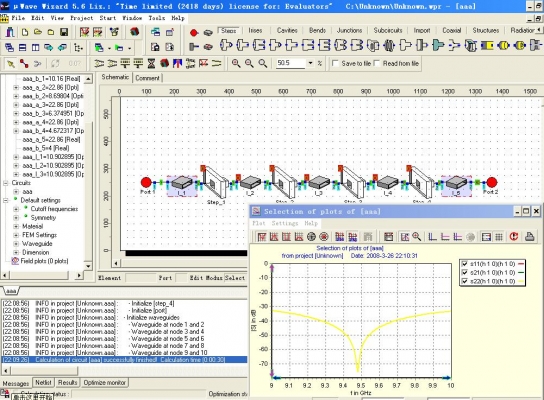Click the Port 2 red circle in schematic
This screenshot has height=400, width=544.
(x=491, y=182)
